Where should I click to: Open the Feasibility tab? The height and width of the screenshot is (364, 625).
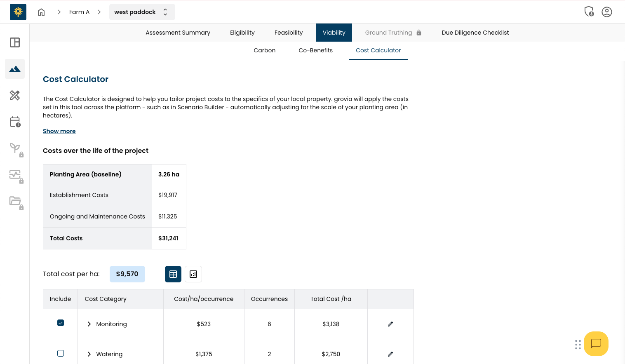pos(289,33)
